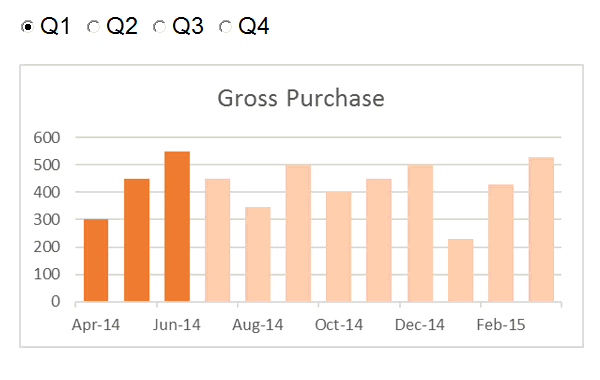Click the 600 value axis label
600x380 pixels.
pyautogui.click(x=47, y=137)
